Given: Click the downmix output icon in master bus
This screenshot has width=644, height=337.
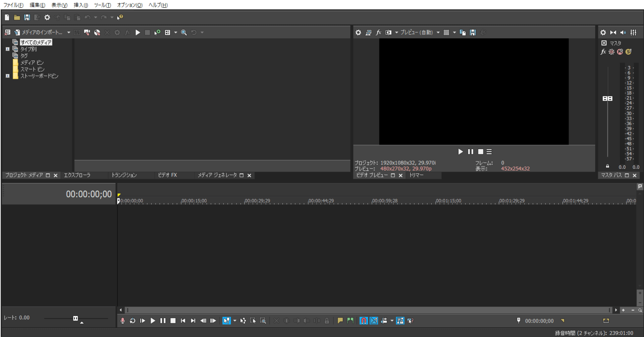Looking at the screenshot, I should click(613, 33).
